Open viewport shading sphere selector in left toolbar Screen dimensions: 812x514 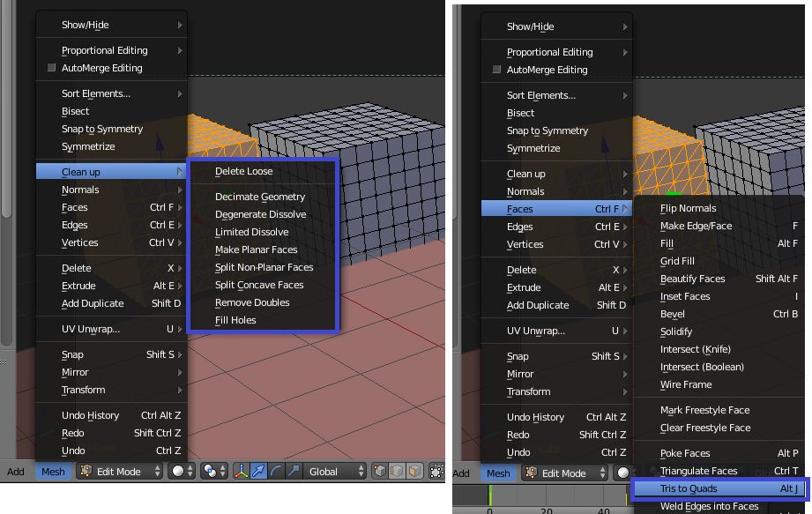(183, 472)
